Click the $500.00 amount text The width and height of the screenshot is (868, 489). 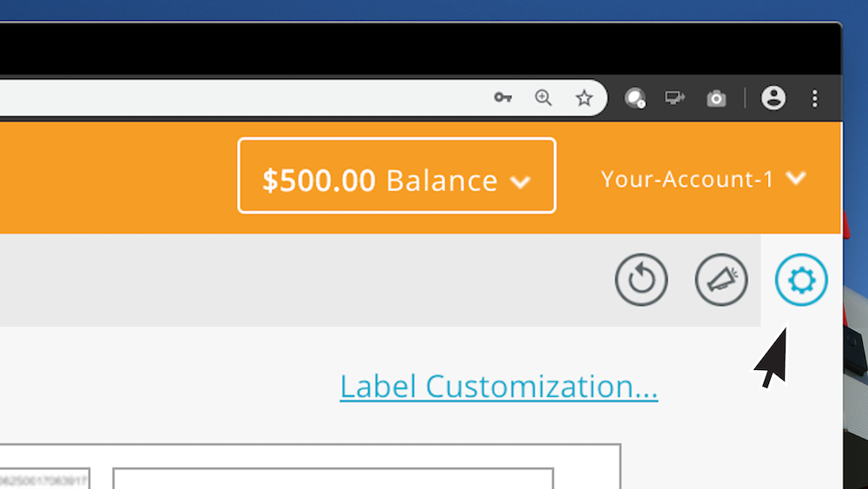(x=319, y=181)
